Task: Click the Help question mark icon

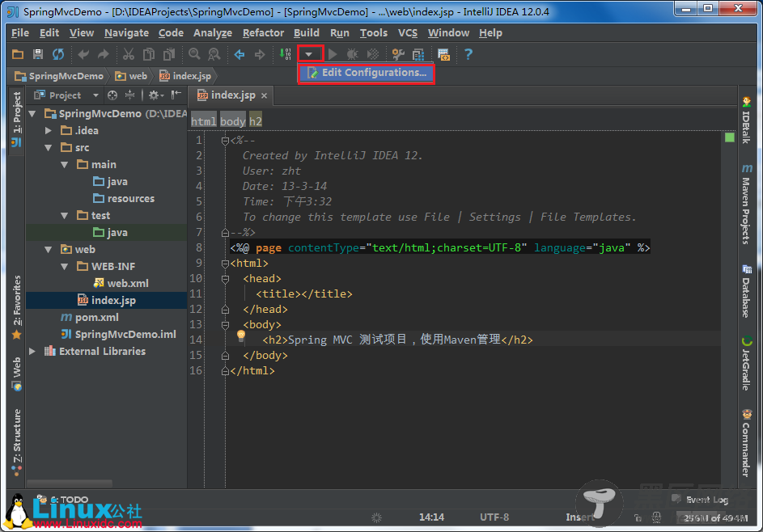Action: (468, 54)
